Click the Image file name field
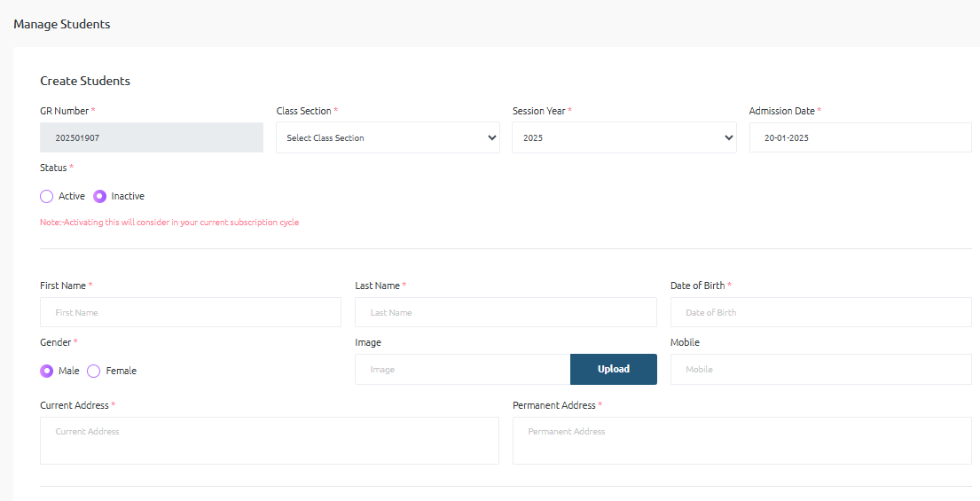Screen dimensions: 980x501 462,369
